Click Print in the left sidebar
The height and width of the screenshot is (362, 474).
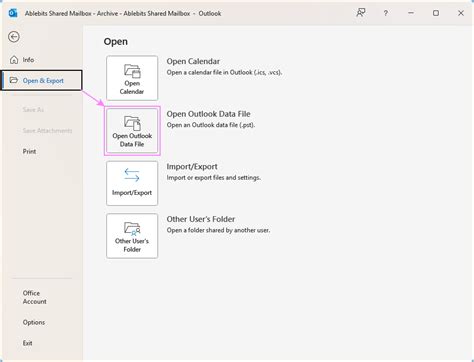(29, 151)
